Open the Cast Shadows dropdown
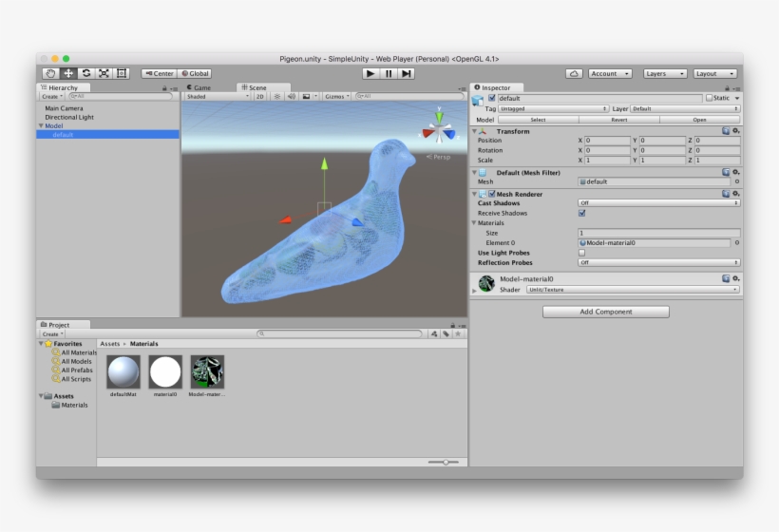 tap(658, 202)
